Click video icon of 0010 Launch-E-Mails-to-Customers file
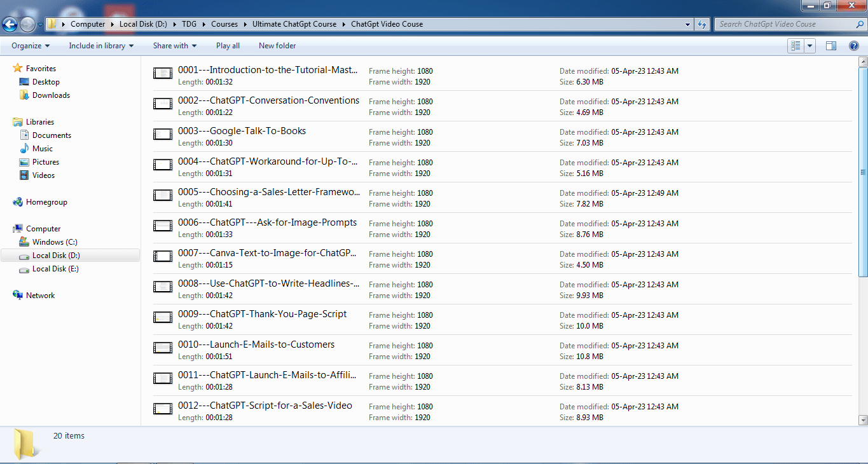Viewport: 868px width, 464px height. (x=163, y=348)
